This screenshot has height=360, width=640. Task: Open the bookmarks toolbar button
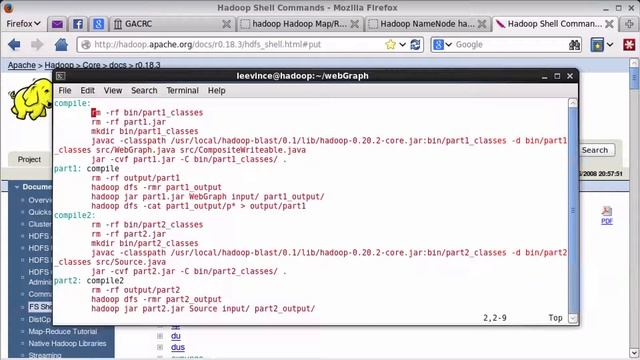[x=597, y=44]
